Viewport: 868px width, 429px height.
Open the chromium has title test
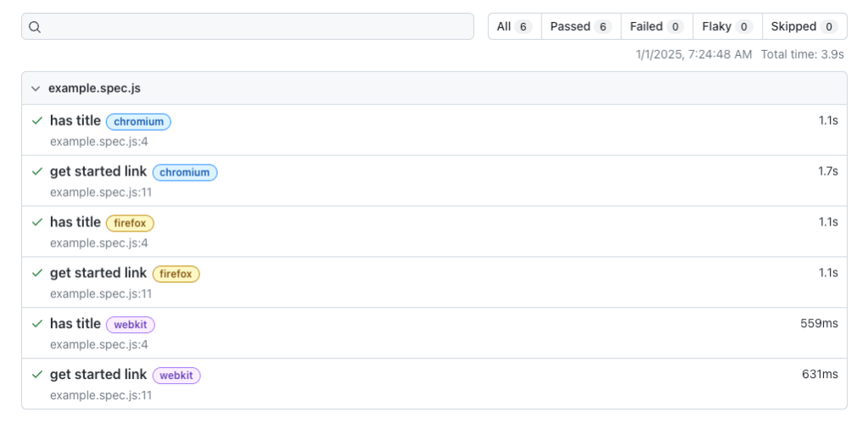(76, 120)
